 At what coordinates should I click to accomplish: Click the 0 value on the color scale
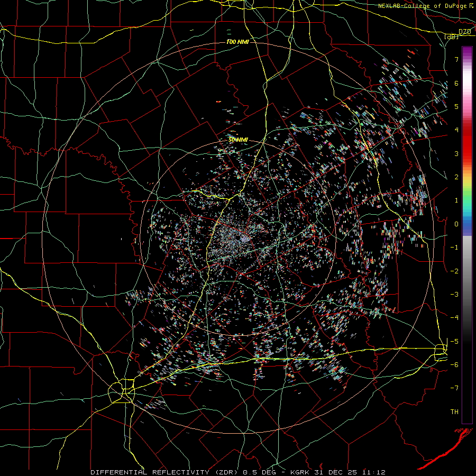pos(456,224)
